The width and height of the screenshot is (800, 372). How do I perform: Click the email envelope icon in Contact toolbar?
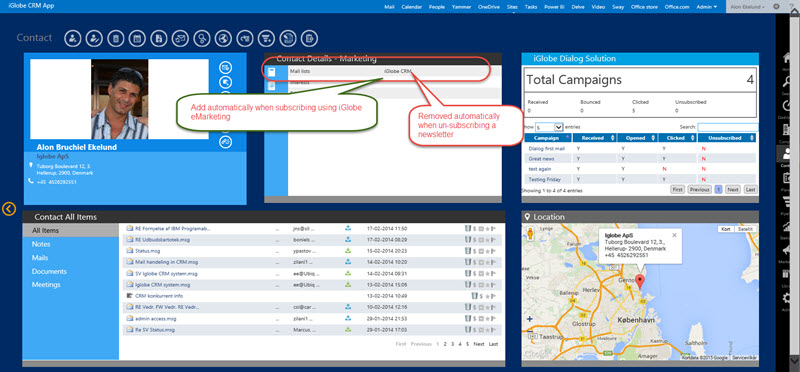coord(180,38)
